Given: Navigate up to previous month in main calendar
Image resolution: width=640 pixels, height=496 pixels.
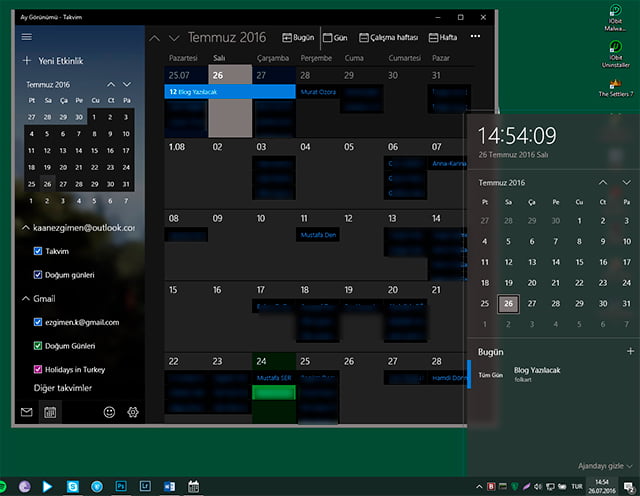Looking at the screenshot, I should pyautogui.click(x=154, y=38).
